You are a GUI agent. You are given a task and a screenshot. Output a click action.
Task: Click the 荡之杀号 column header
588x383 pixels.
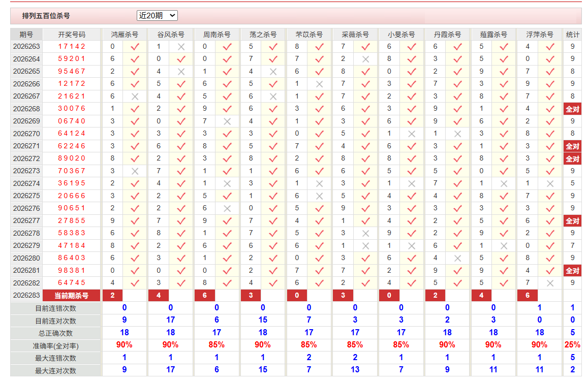point(263,35)
